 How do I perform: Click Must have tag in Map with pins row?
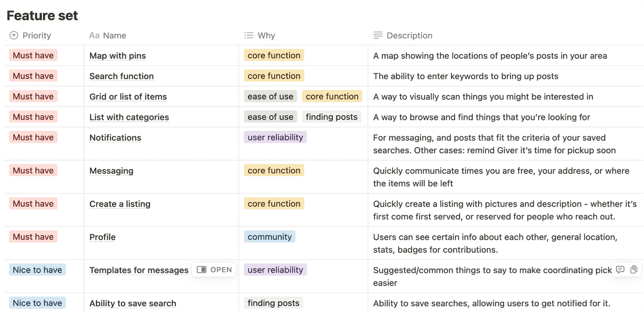[x=33, y=55]
